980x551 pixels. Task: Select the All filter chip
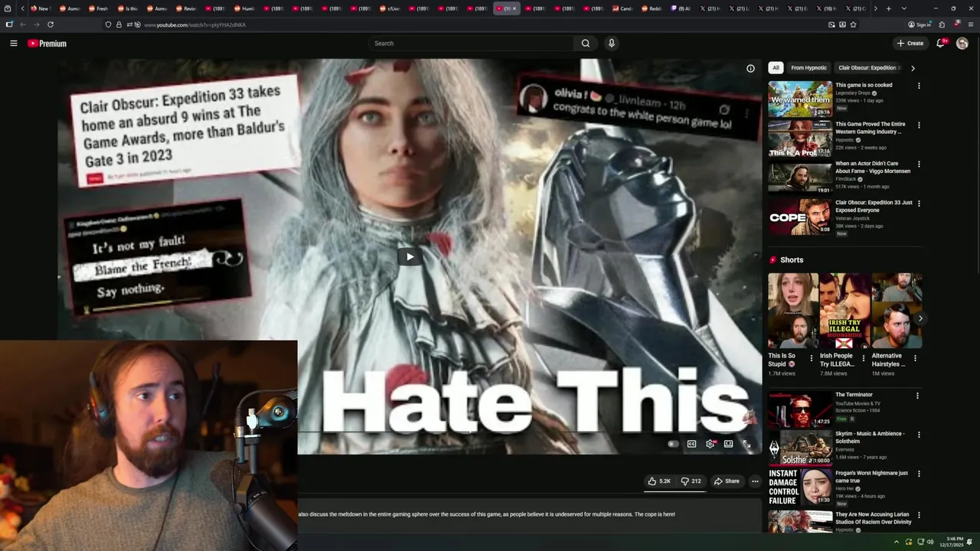click(776, 68)
